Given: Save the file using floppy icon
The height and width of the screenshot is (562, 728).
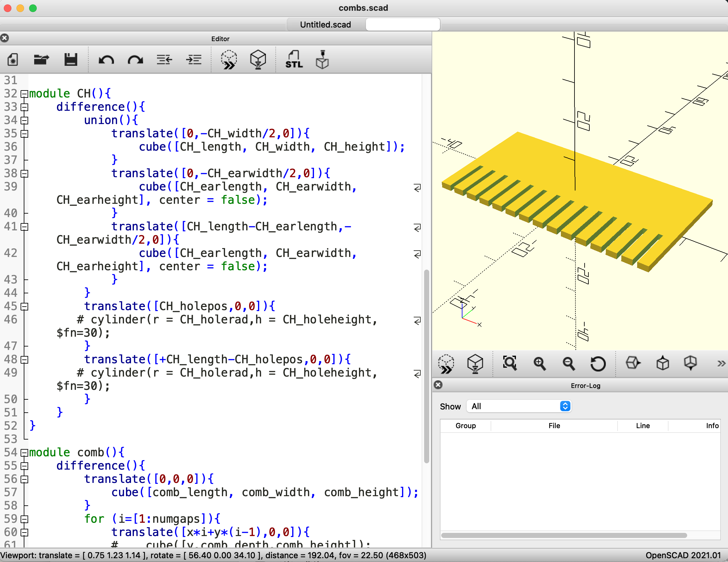Looking at the screenshot, I should [71, 60].
